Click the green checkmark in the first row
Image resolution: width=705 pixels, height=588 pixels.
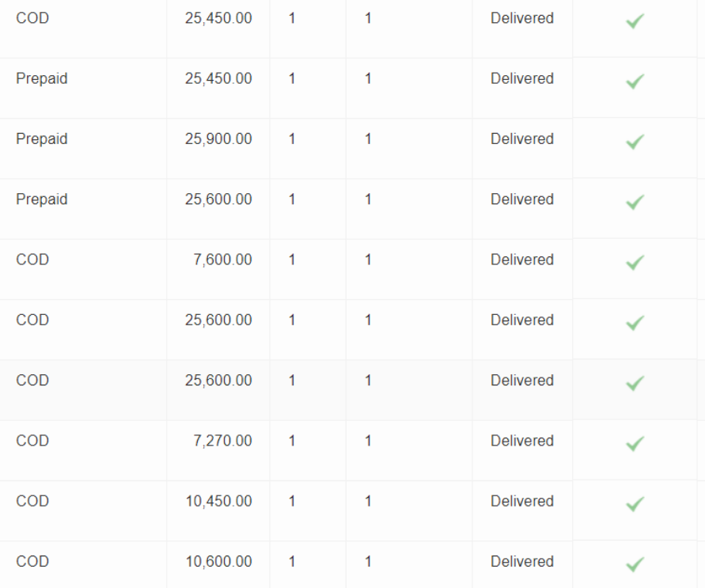635,21
